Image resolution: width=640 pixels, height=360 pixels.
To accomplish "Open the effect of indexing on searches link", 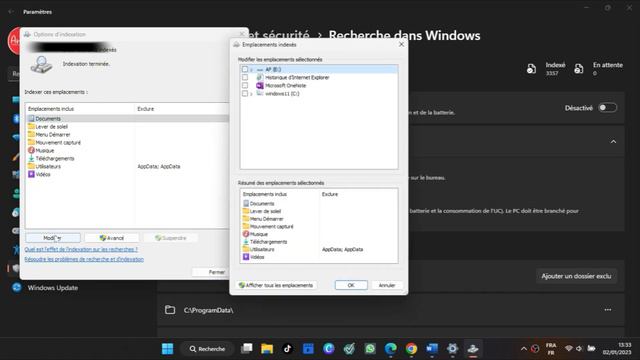I will pyautogui.click(x=81, y=249).
